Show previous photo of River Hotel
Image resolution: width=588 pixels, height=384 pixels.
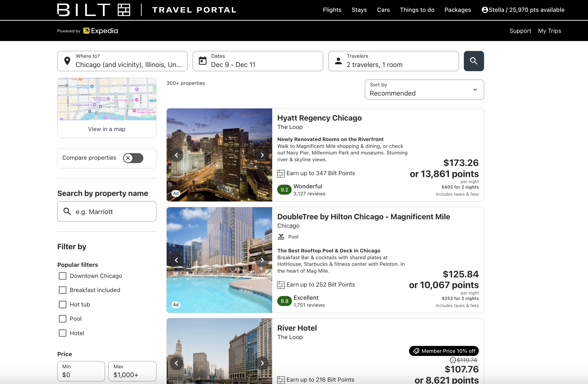(177, 363)
